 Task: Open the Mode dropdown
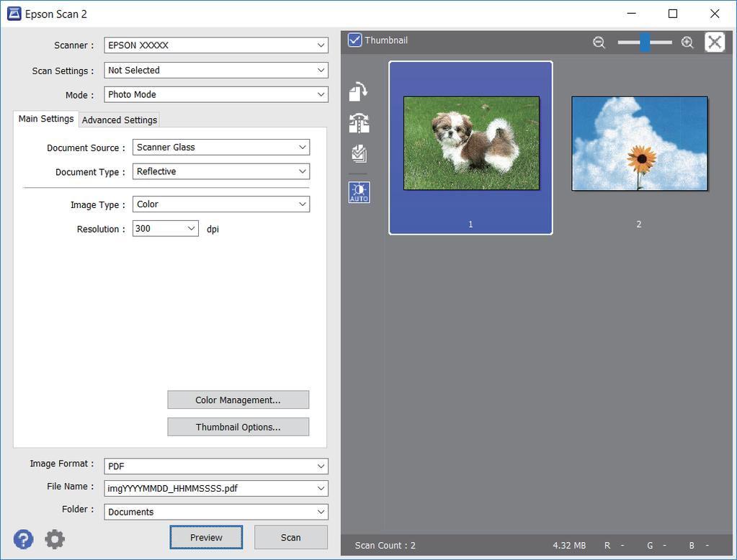215,94
